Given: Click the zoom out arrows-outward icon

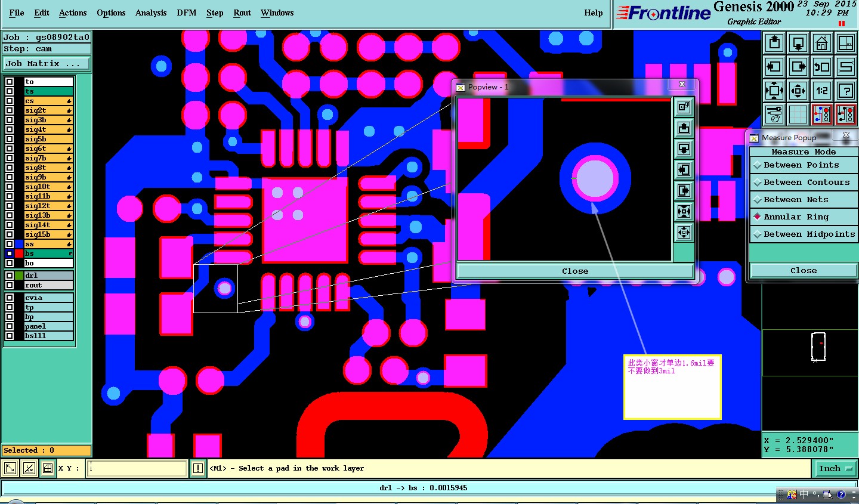Looking at the screenshot, I should coord(798,91).
